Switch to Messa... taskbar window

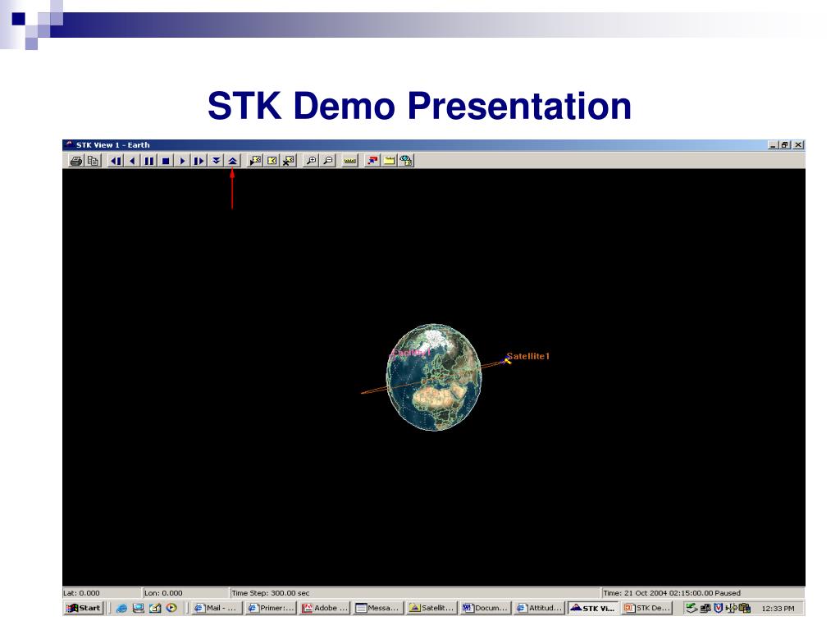[377, 608]
